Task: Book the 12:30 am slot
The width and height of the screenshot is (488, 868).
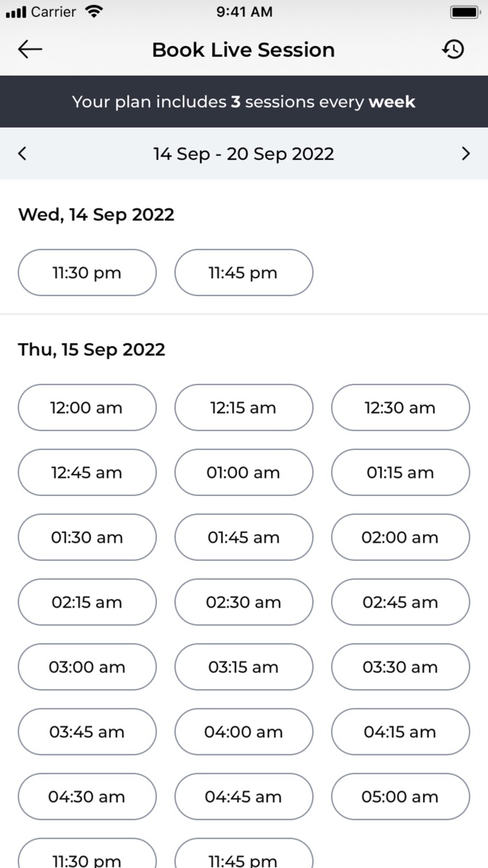Action: click(x=400, y=407)
